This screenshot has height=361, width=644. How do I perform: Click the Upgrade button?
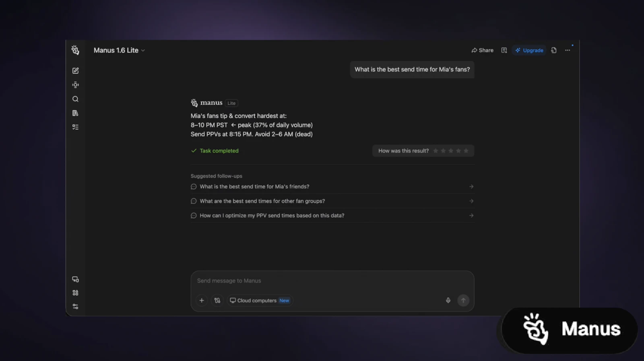click(529, 50)
